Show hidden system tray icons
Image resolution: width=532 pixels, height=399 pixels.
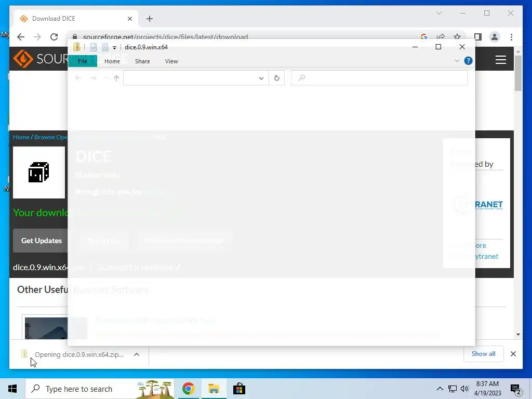pos(440,389)
